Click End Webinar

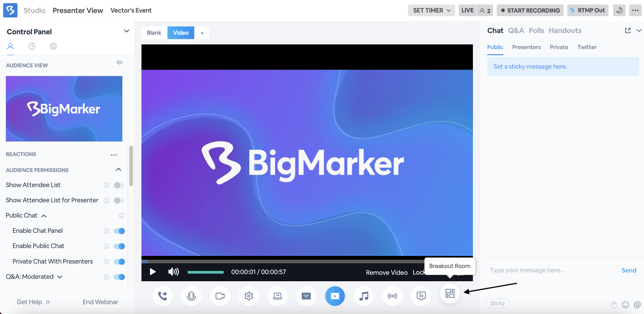click(x=101, y=302)
